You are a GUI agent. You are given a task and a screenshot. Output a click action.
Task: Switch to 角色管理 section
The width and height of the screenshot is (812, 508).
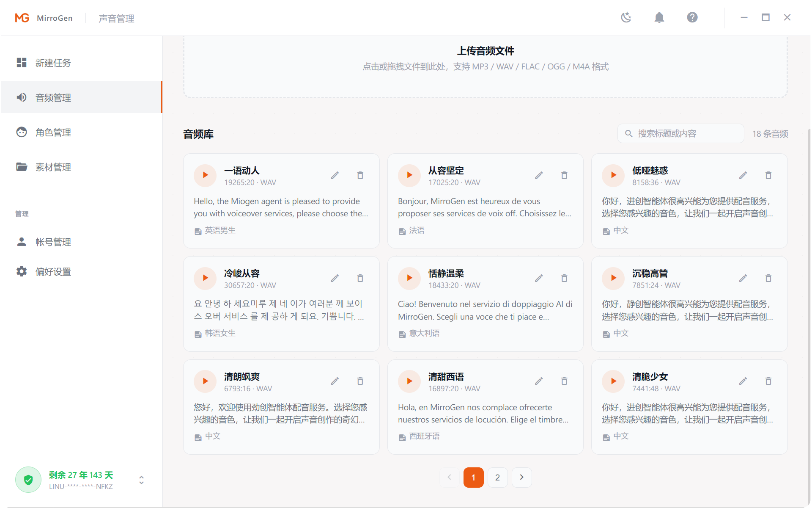pos(53,133)
